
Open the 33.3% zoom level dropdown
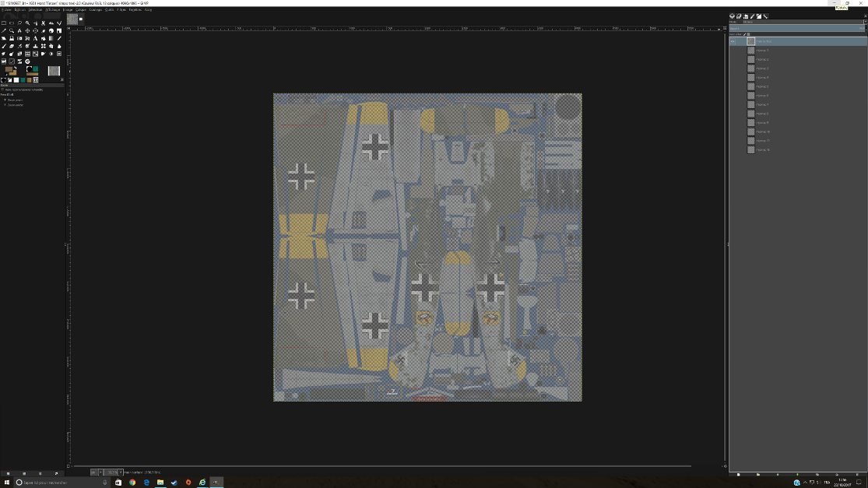point(113,472)
